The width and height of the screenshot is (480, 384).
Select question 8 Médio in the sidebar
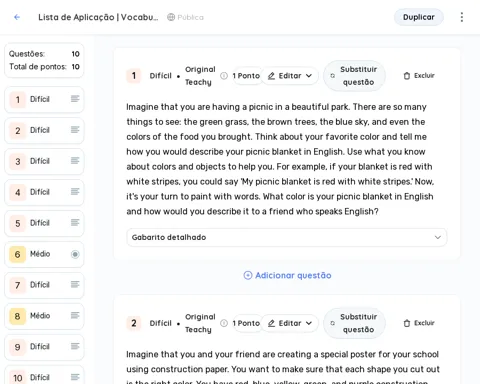[44, 316]
